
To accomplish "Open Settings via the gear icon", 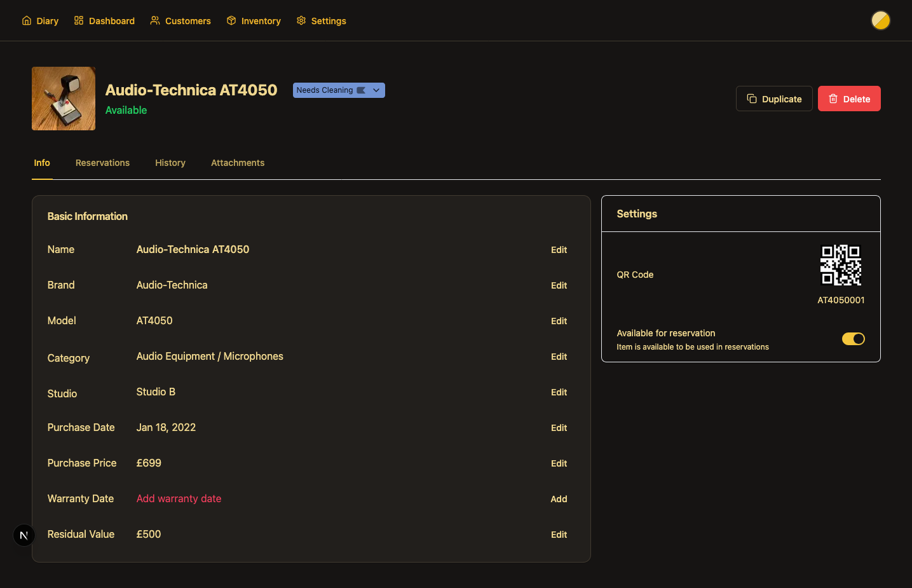I will pyautogui.click(x=301, y=21).
